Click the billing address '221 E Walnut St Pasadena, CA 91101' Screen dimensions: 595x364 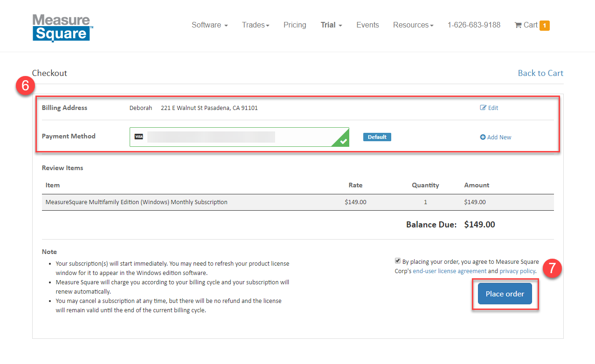pos(209,108)
